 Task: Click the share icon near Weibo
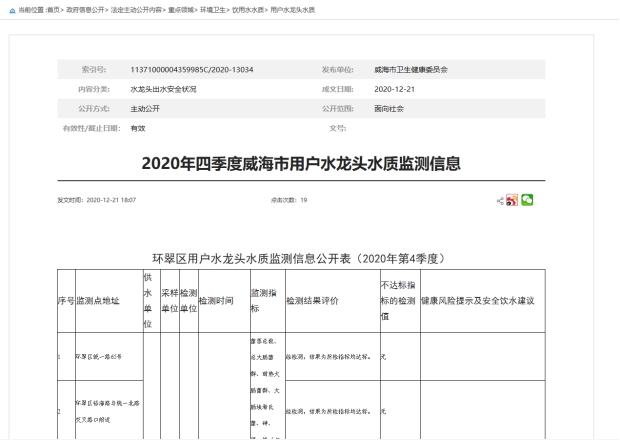coord(500,200)
